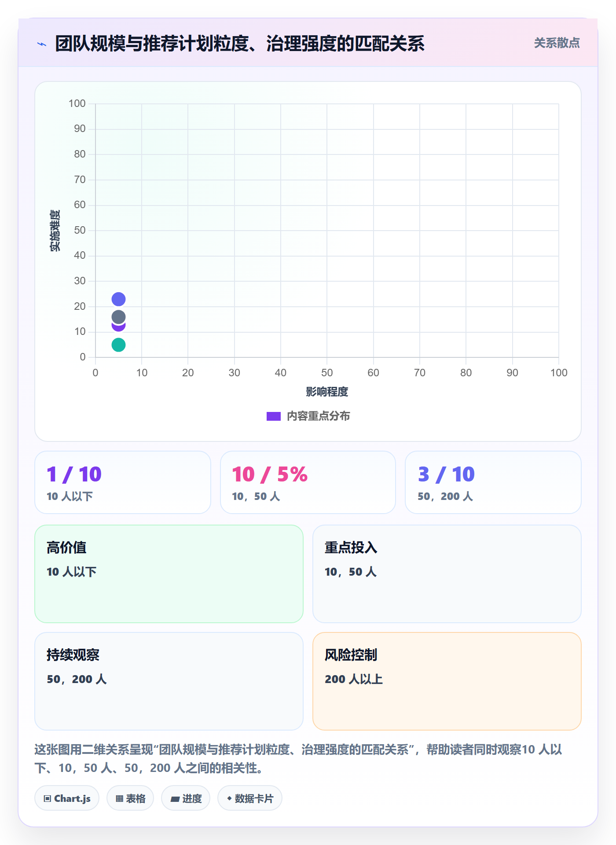Click the Chart.js tag chip
Image resolution: width=616 pixels, height=845 pixels.
67,798
